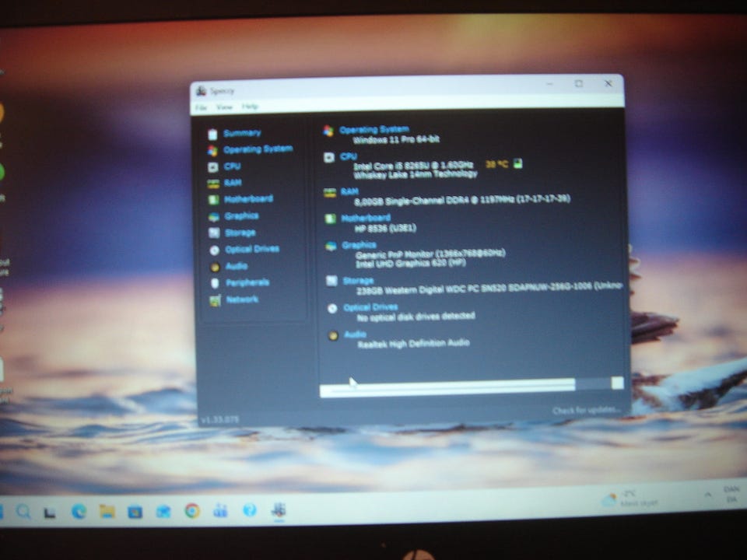Select the Storage drive icon in sidebar

tap(214, 233)
